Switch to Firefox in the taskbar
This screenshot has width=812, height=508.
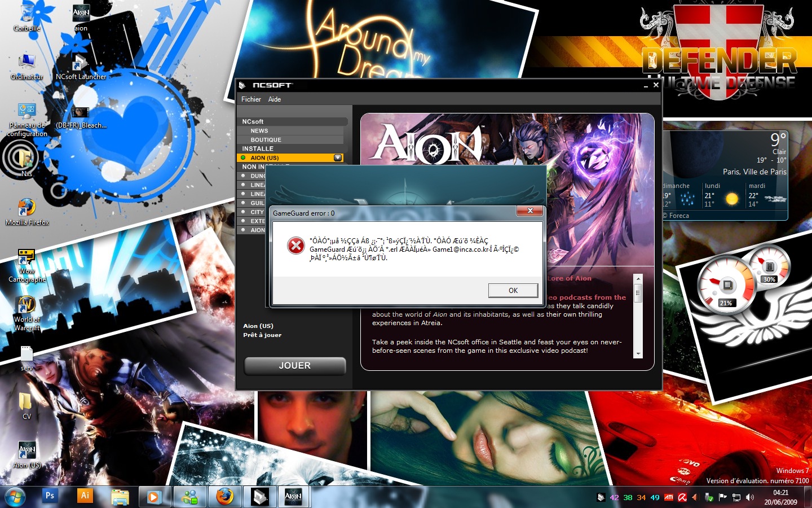click(224, 497)
